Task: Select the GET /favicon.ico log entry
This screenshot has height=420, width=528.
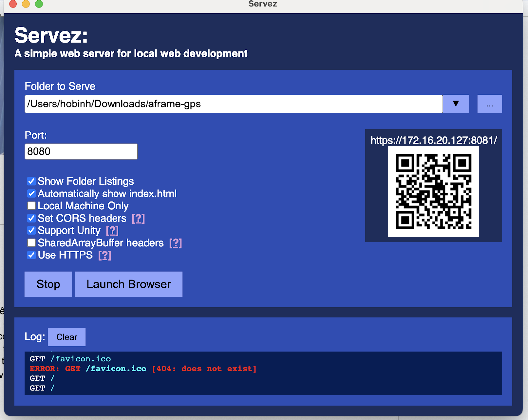Action: 70,359
